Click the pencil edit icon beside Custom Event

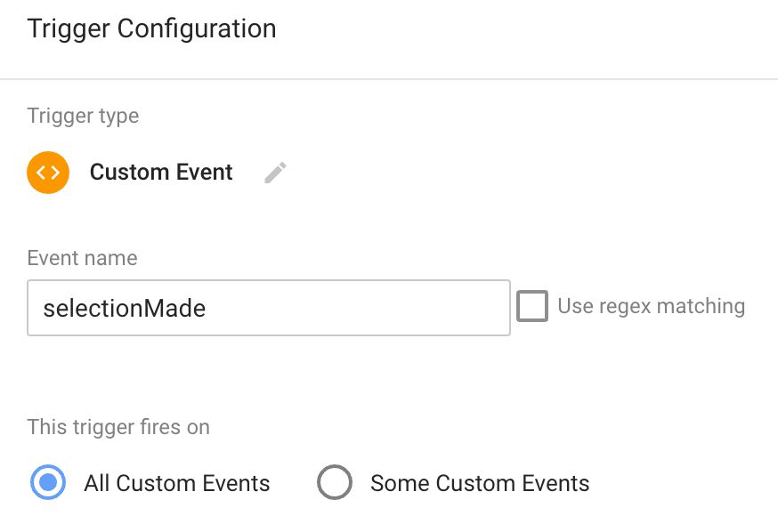(275, 173)
